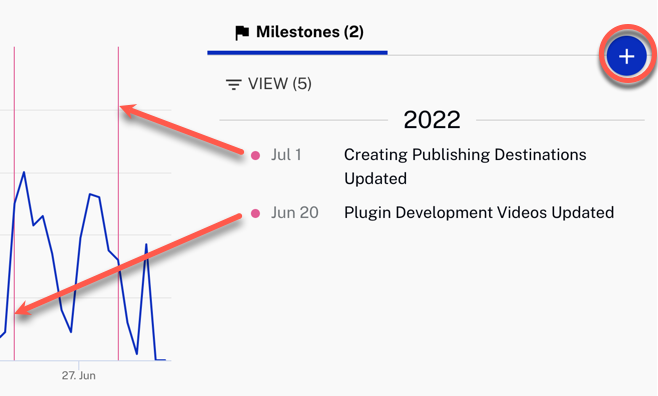658x396 pixels.
Task: Click the flag icon beside Milestones
Action: 242,33
